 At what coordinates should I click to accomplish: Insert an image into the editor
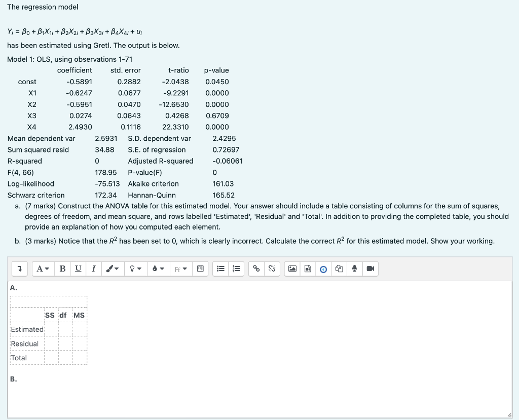pos(292,269)
